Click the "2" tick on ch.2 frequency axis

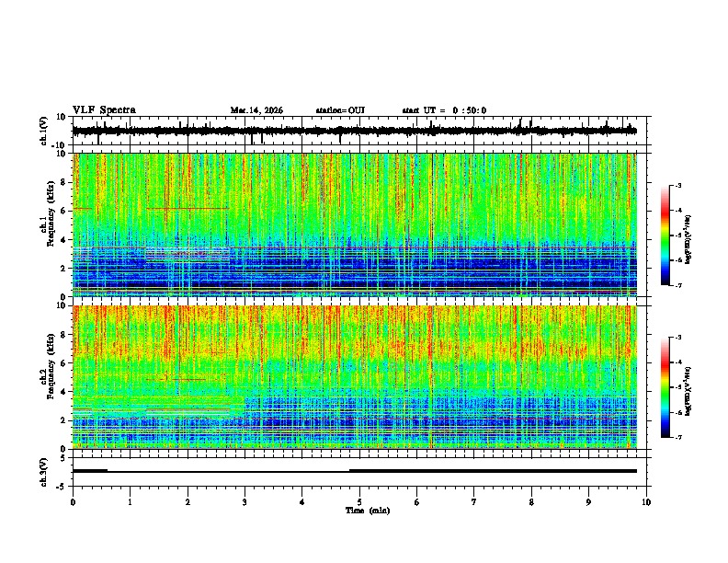tap(64, 420)
